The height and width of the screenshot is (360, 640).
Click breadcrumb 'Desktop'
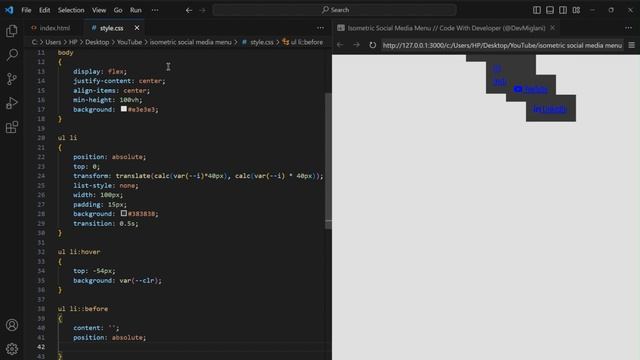click(x=97, y=42)
